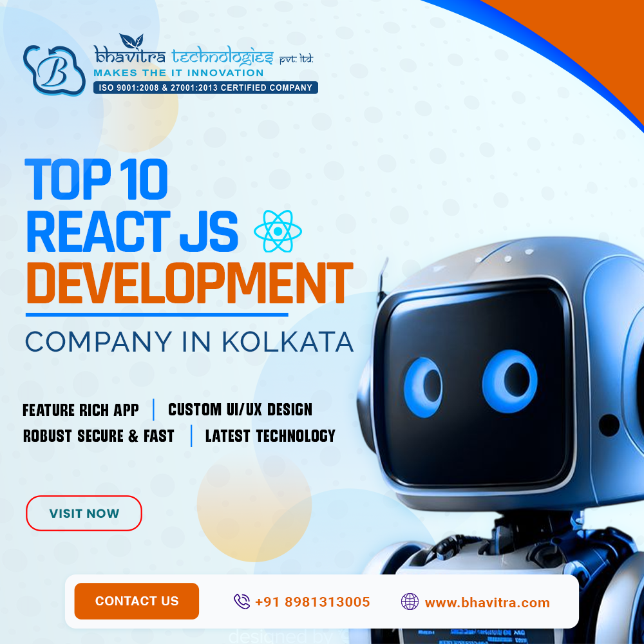The height and width of the screenshot is (644, 644).
Task: Click the React atom logo icon
Action: tap(278, 231)
